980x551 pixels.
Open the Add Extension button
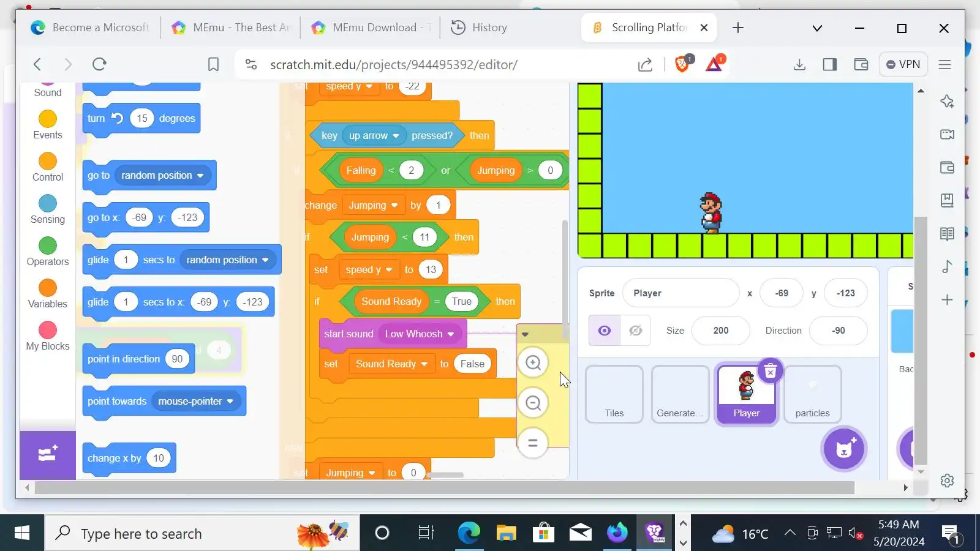click(x=48, y=455)
